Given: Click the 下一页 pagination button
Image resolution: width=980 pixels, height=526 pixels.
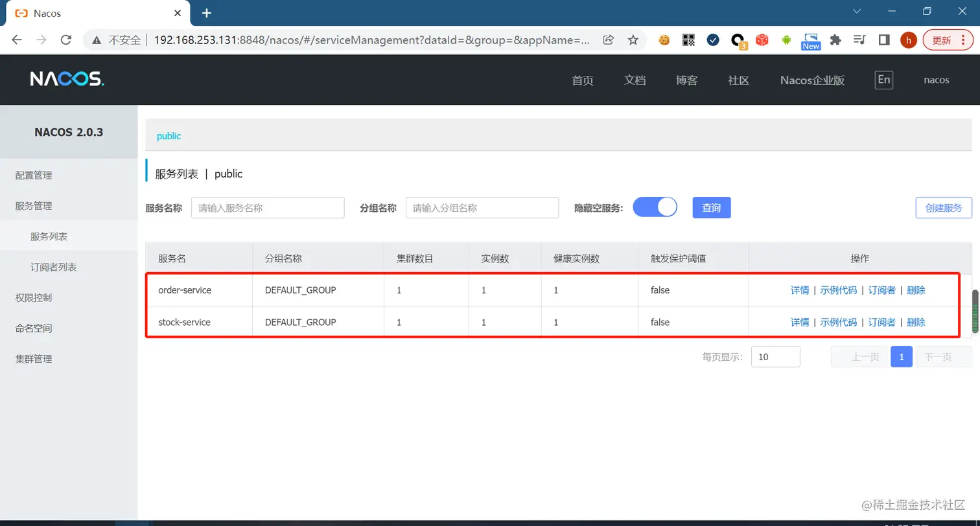Looking at the screenshot, I should (944, 357).
